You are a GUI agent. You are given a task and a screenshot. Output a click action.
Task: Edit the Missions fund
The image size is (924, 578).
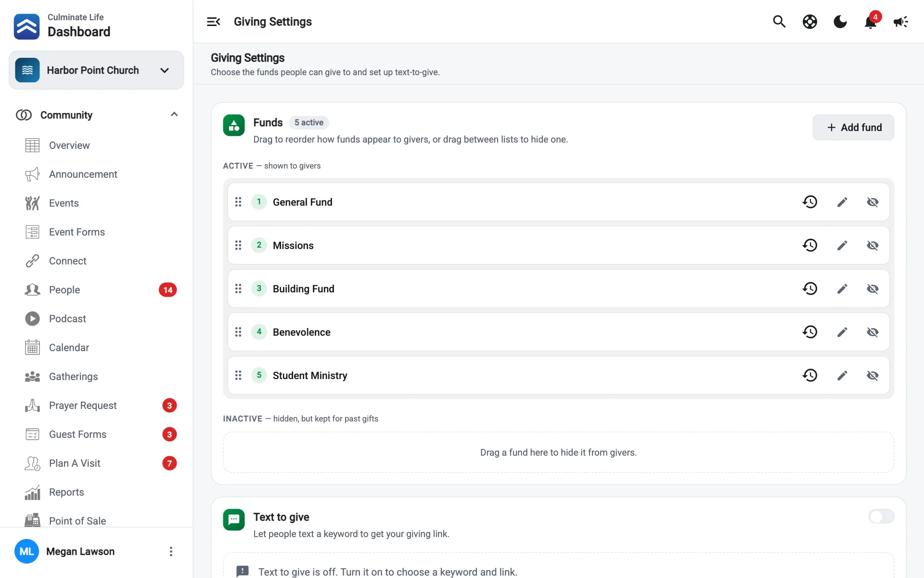pyautogui.click(x=842, y=245)
